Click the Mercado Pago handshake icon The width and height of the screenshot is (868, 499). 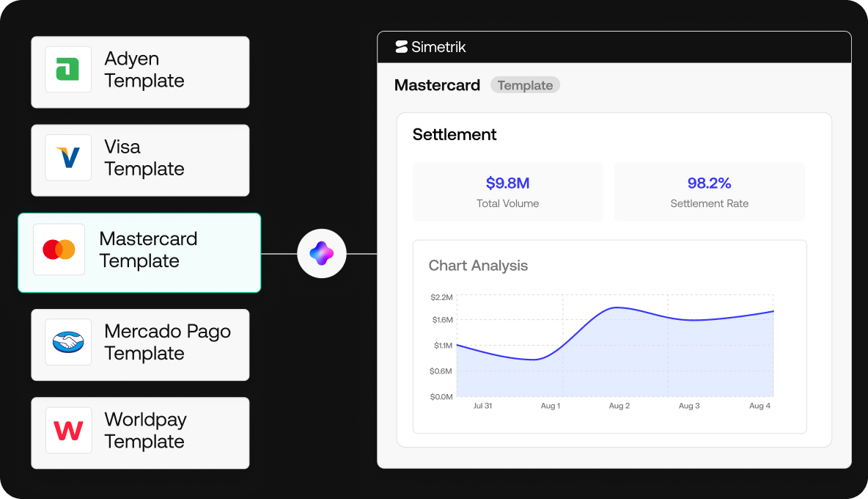(68, 342)
